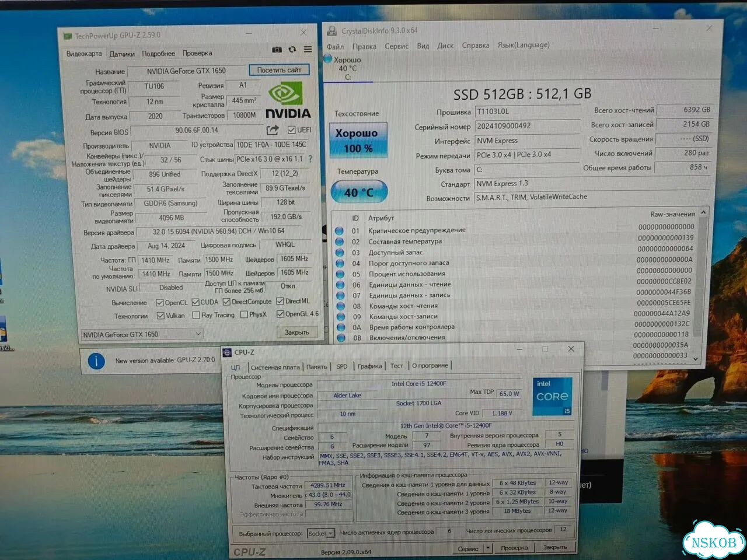Image resolution: width=747 pixels, height=560 pixels.
Task: Enable the PhysX checkbox
Action: (244, 314)
